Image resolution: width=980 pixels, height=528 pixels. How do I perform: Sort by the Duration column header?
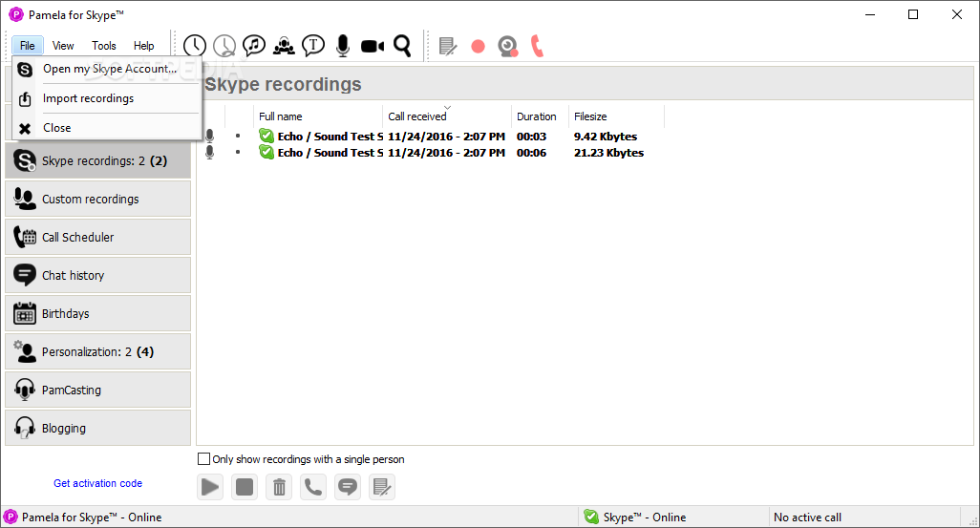click(x=540, y=116)
